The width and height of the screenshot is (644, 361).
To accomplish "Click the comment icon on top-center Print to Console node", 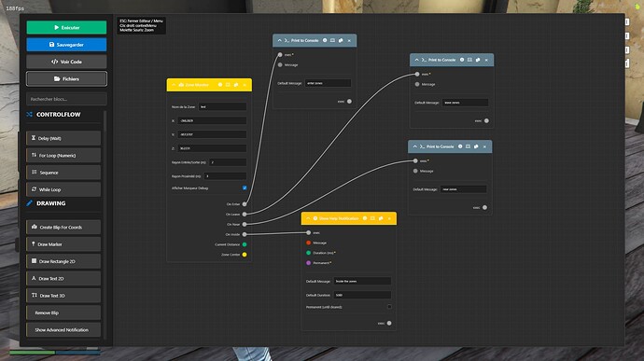I will point(332,40).
